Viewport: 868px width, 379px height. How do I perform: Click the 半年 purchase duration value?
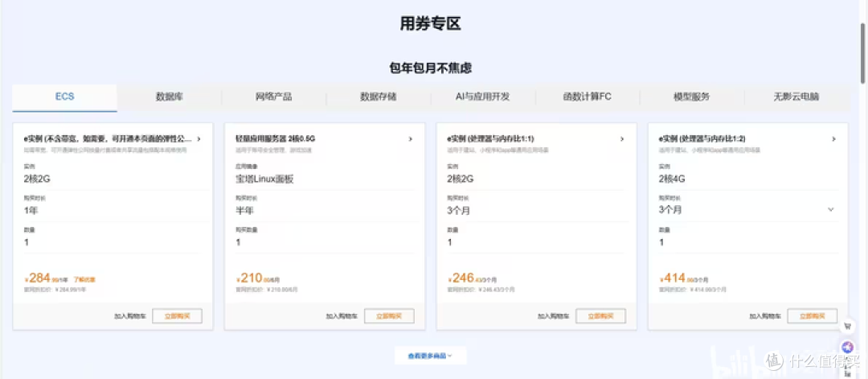tap(244, 211)
